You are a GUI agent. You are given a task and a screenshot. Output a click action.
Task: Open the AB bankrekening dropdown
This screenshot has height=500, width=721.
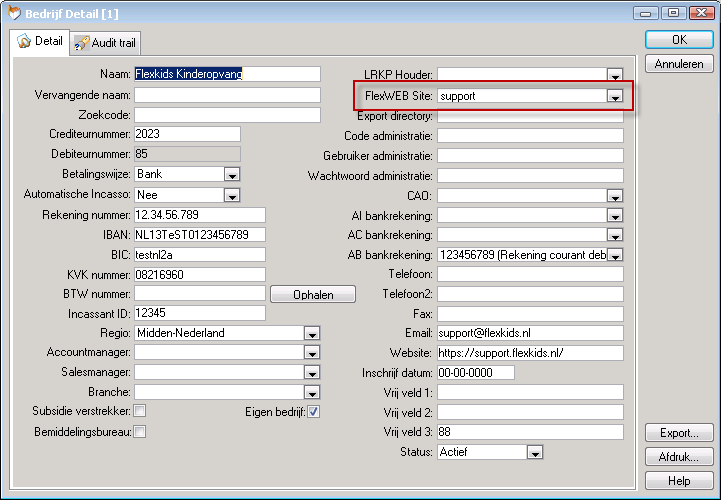coord(615,255)
